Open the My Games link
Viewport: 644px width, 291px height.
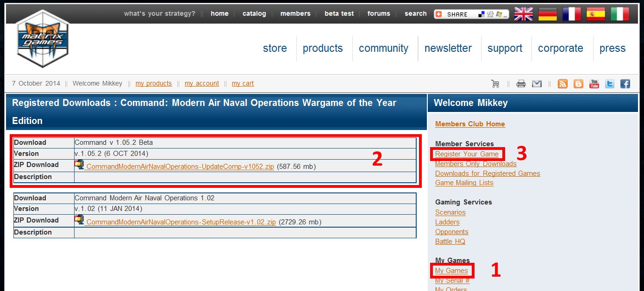coord(451,271)
